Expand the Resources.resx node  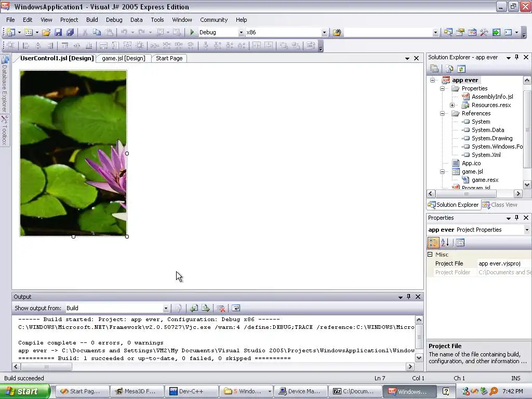[x=453, y=105]
